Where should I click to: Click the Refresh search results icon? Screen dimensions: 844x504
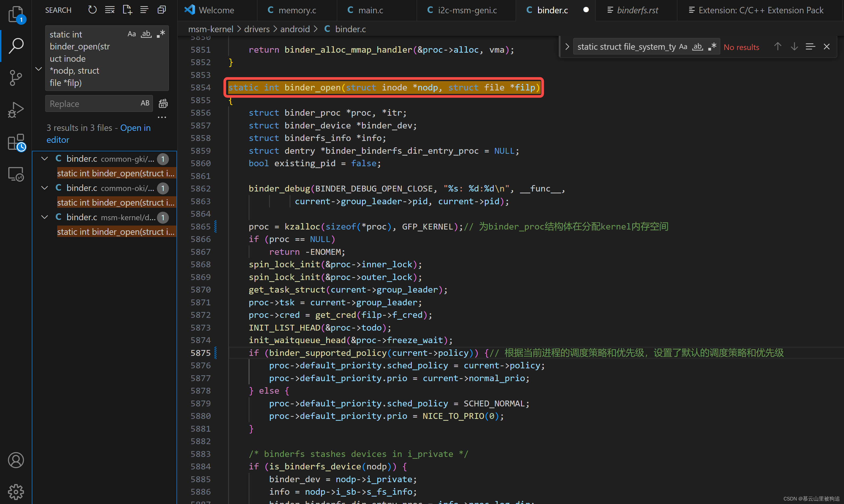coord(92,10)
